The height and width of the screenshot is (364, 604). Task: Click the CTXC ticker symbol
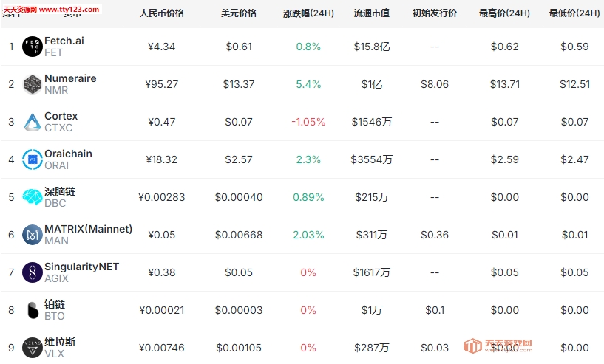58,128
